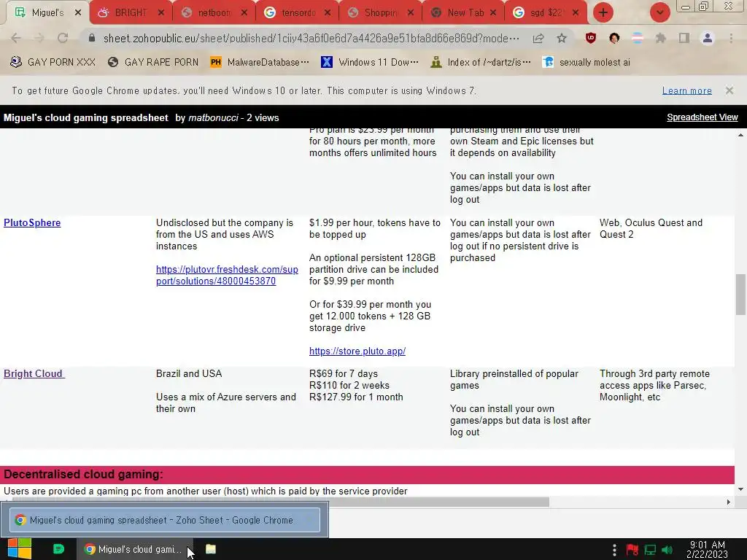Close the Shoppin tab
This screenshot has height=560, width=747.
coord(410,13)
